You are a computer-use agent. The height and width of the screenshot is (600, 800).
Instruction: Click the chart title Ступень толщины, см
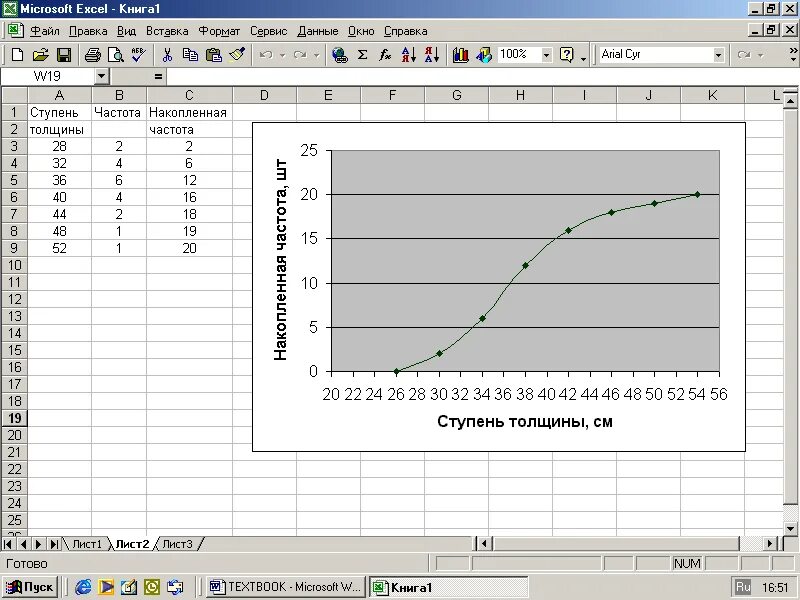pyautogui.click(x=524, y=421)
